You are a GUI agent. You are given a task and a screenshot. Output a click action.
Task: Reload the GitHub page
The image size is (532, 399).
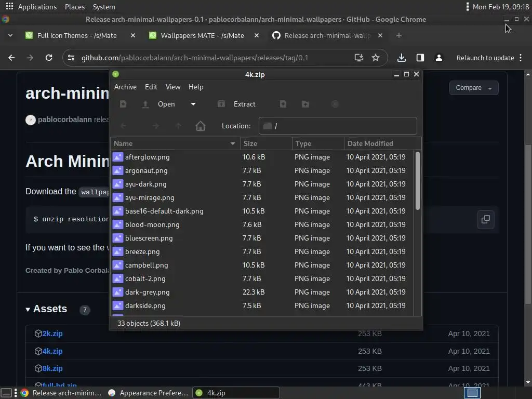pos(49,58)
